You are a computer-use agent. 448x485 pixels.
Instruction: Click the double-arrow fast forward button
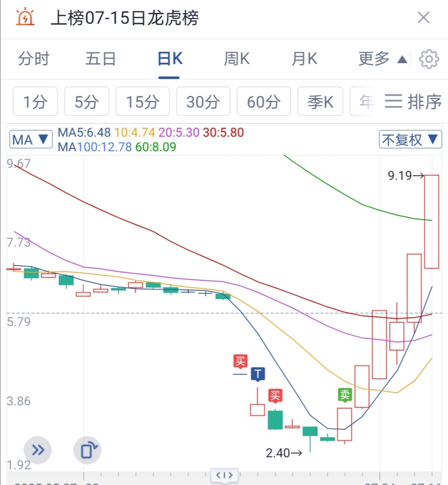[x=38, y=450]
